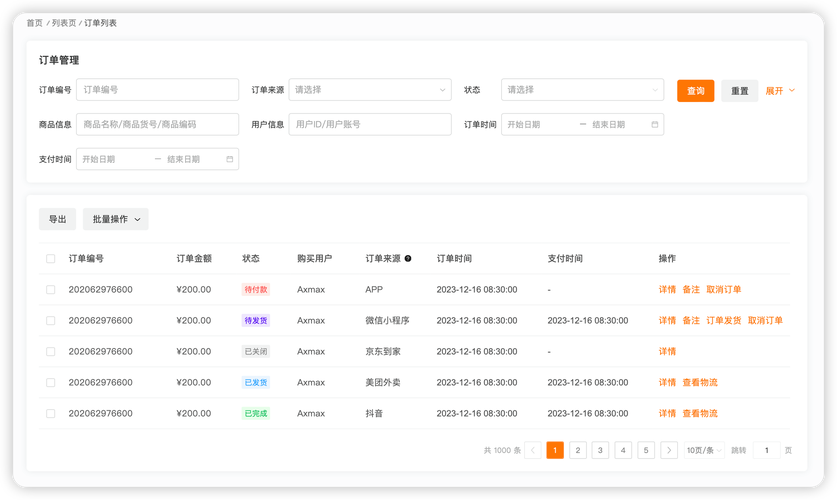Click 取消订单 for the 待发货 order
This screenshot has height=500, width=837.
tap(765, 321)
